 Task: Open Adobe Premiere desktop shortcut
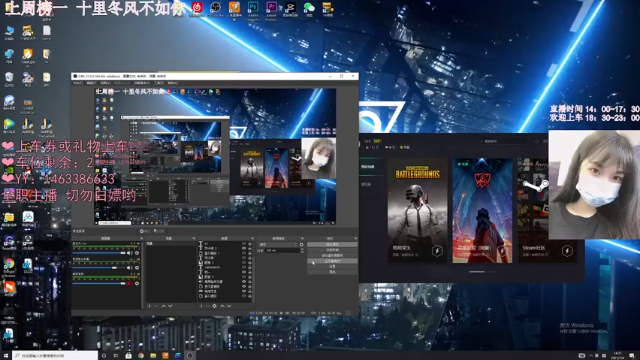[271, 7]
